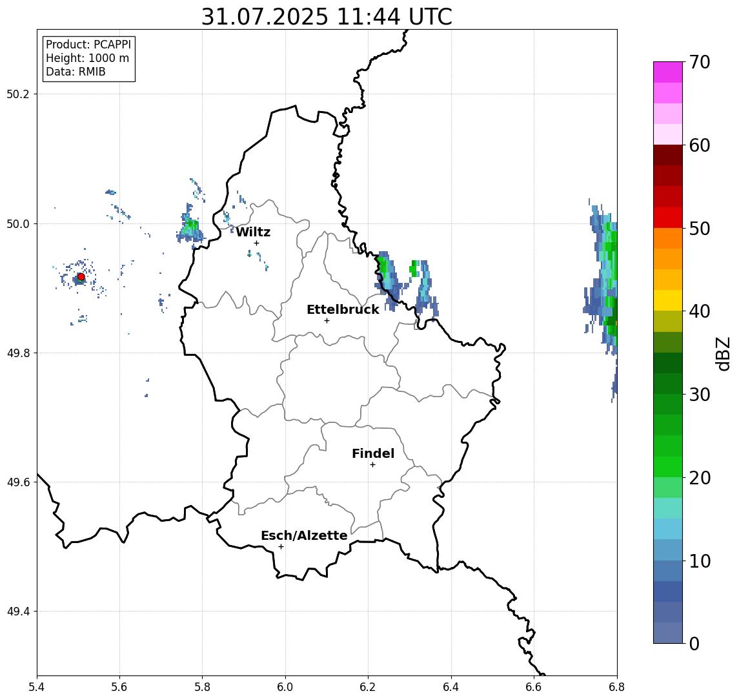Click the longitude tick label 6.2

click(x=369, y=687)
